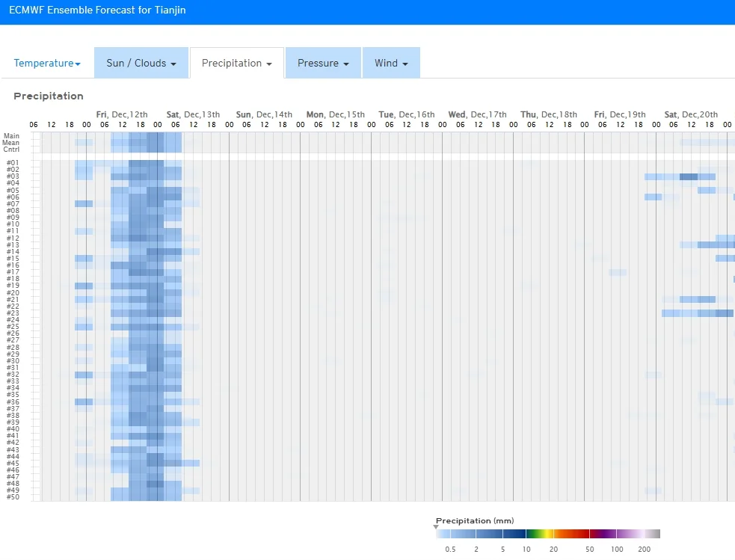Click ensemble member #13 label
Image resolution: width=735 pixels, height=560 pixels.
(x=13, y=244)
